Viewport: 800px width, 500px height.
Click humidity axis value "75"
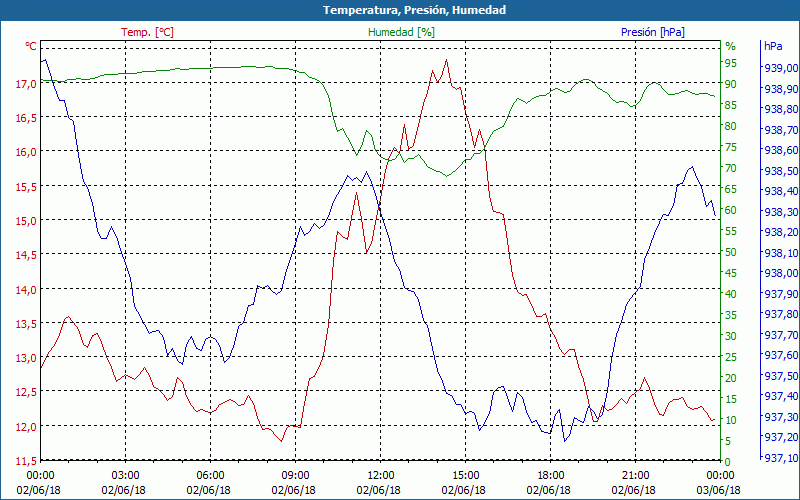click(x=731, y=147)
